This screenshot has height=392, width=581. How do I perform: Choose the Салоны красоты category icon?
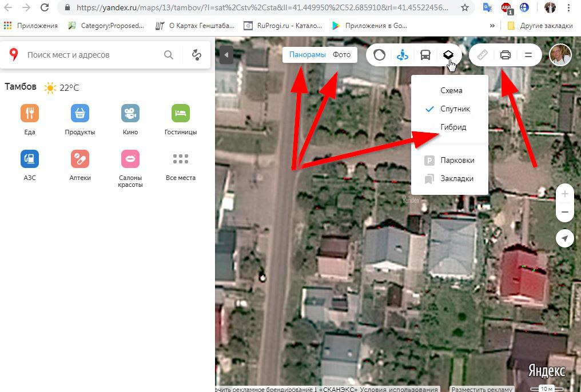(x=130, y=159)
